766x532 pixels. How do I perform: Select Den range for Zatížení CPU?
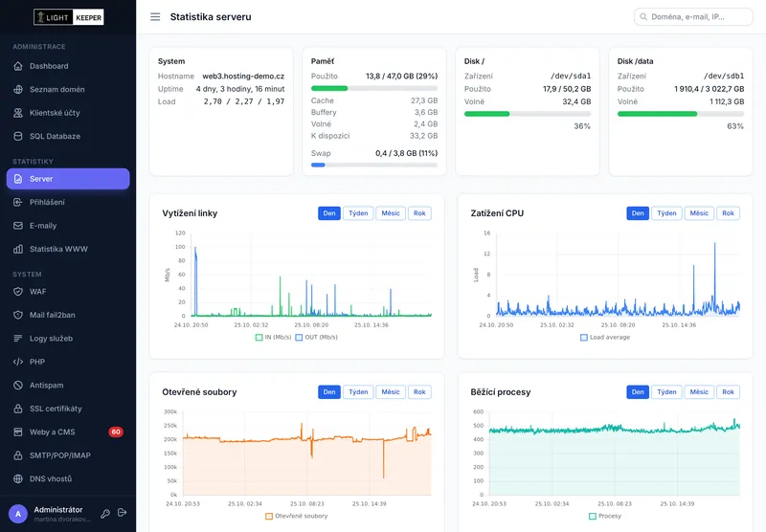[x=638, y=213]
